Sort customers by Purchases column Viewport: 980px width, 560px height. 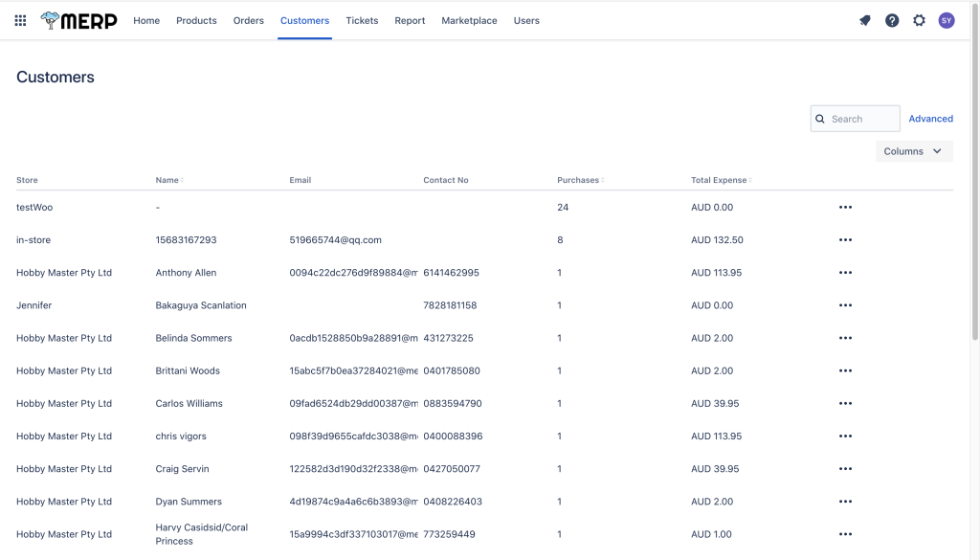pyautogui.click(x=579, y=180)
